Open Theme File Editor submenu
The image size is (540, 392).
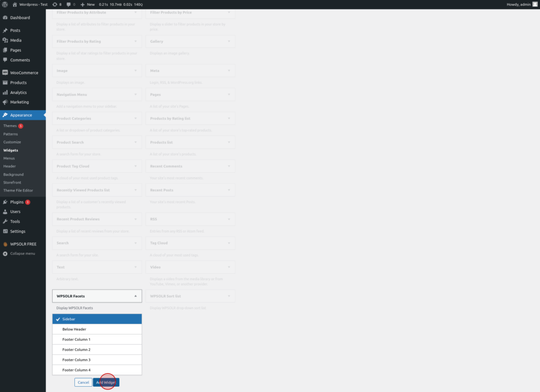[18, 190]
